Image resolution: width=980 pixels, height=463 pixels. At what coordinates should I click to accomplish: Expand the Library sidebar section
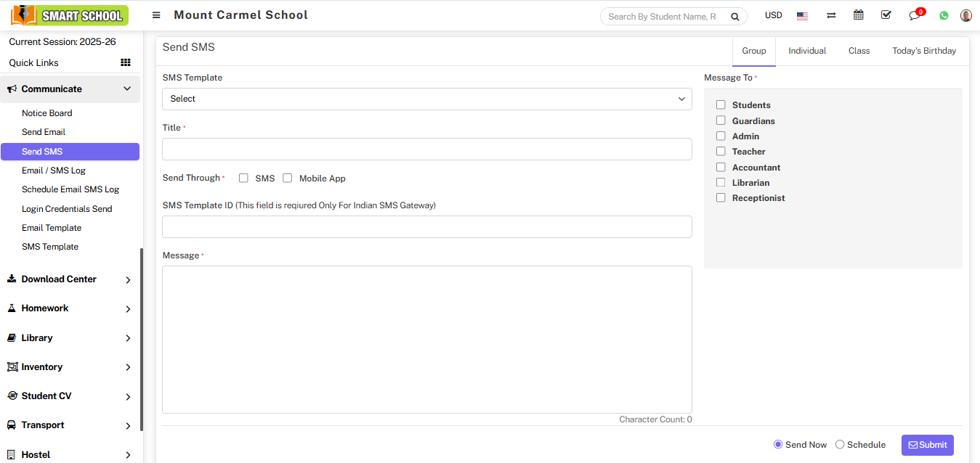tap(69, 338)
